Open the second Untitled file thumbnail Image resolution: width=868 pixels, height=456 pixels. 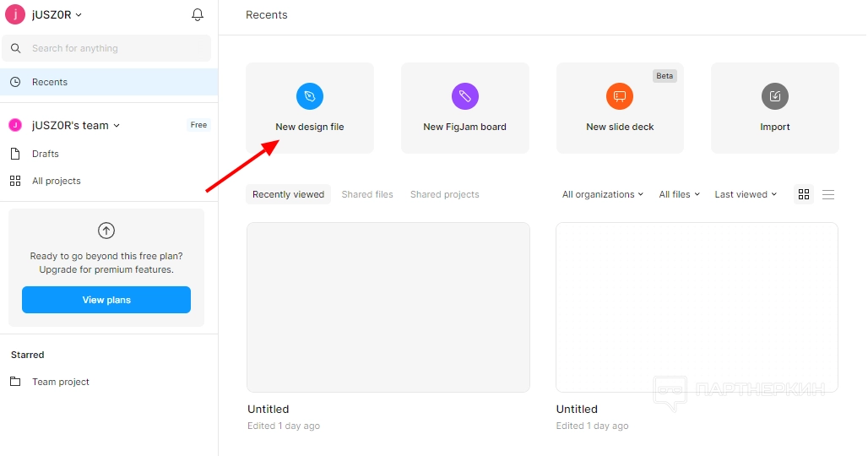coord(697,307)
